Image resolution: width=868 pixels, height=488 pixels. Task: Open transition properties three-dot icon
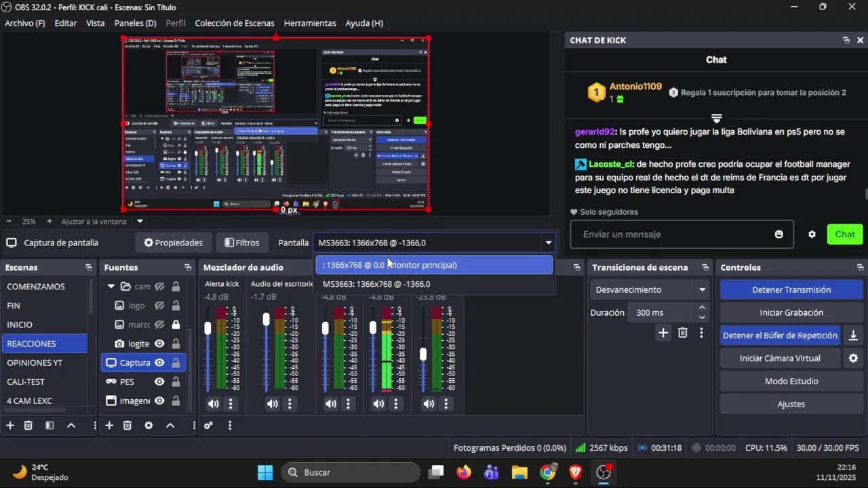(701, 333)
